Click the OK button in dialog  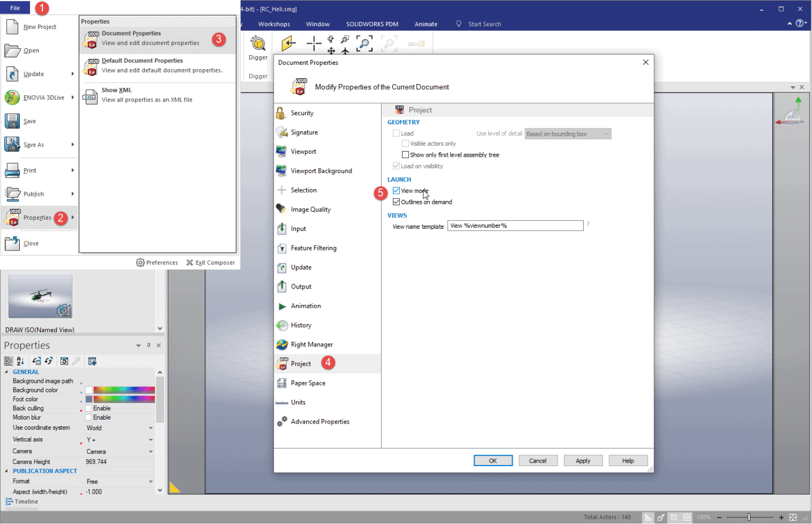tap(493, 461)
